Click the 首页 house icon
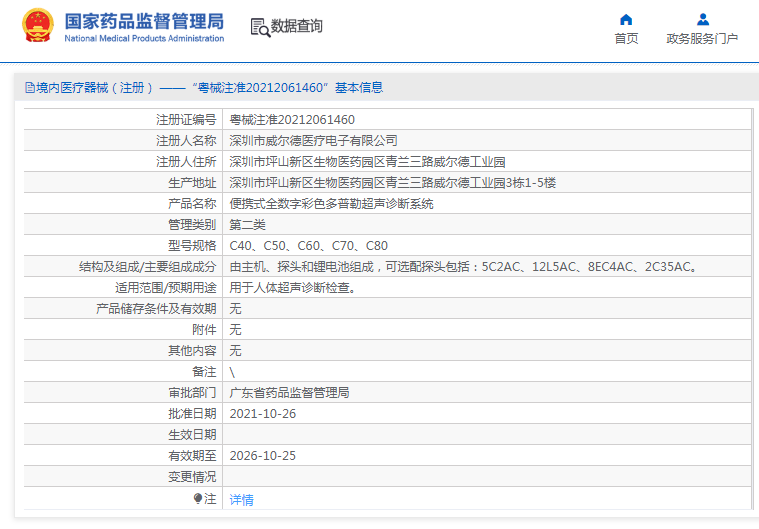Image resolution: width=759 pixels, height=529 pixels. [x=626, y=19]
